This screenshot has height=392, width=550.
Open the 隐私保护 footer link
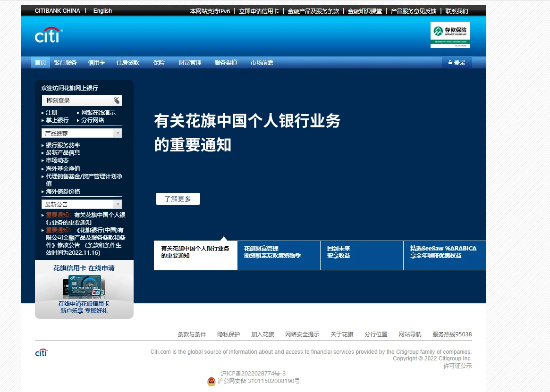228,334
